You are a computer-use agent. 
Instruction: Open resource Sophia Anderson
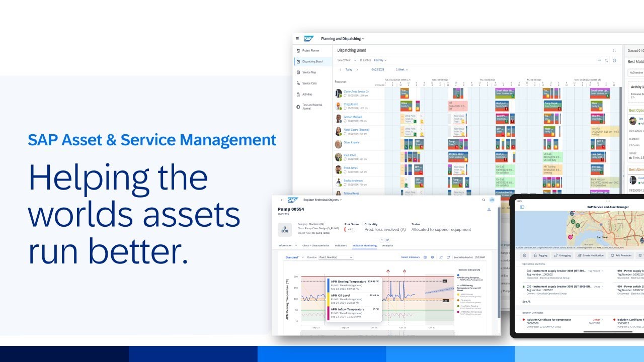[x=353, y=180]
